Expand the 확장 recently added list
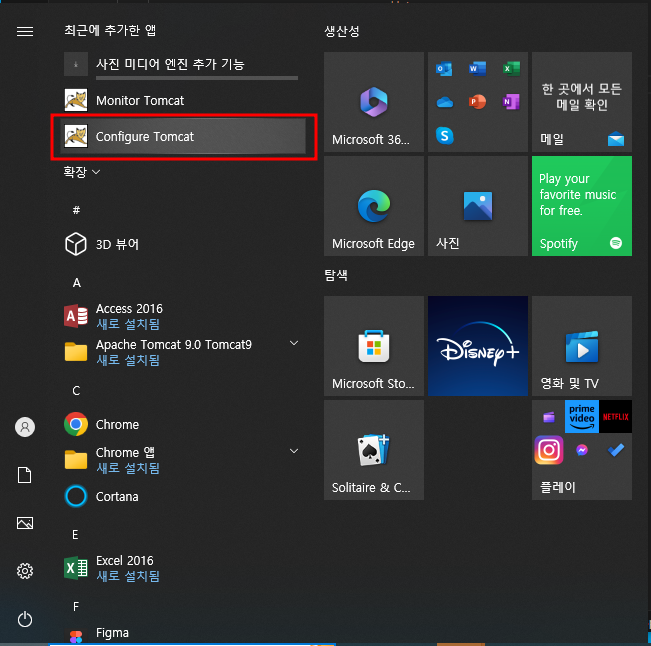Screen dimensions: 651x646 click(x=81, y=172)
